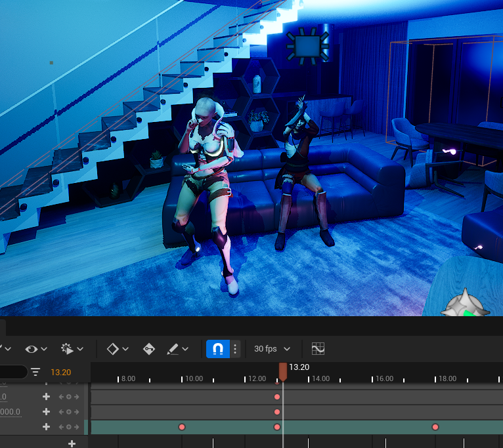Click the plus button below the track list
This screenshot has width=503, height=448.
pyautogui.click(x=72, y=443)
